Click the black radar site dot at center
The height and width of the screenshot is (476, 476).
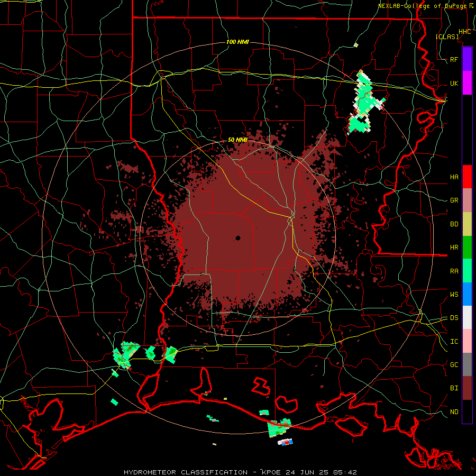click(238, 238)
